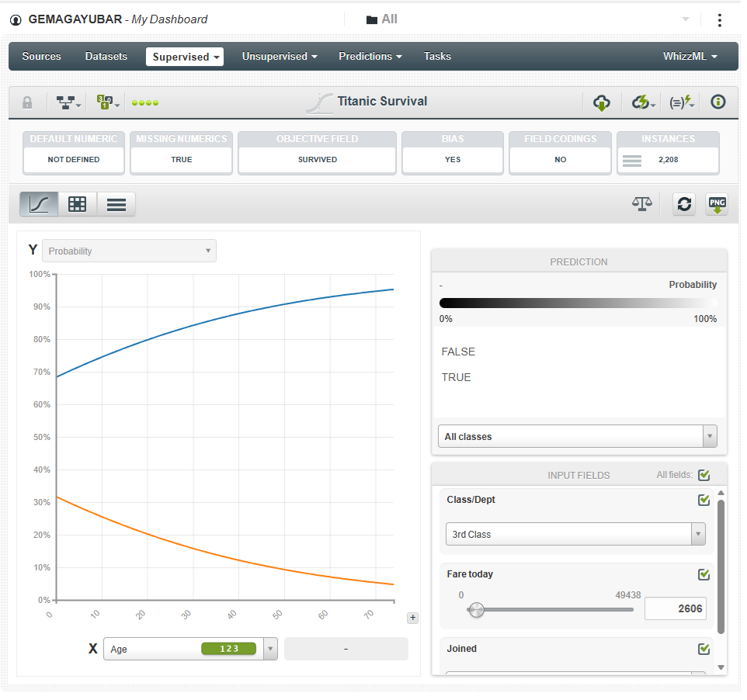Switch to the list lines view icon

tap(116, 204)
